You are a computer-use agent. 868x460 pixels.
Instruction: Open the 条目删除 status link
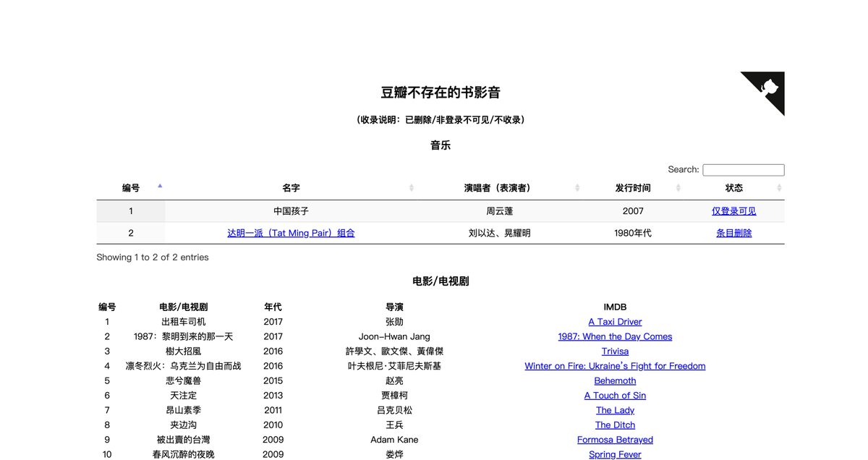click(x=734, y=233)
